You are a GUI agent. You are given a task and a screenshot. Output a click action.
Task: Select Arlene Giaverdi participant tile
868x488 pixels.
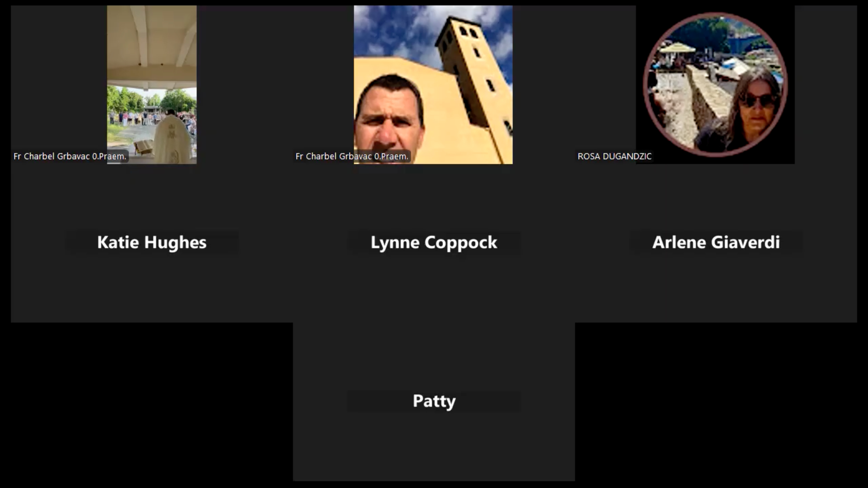(x=716, y=242)
